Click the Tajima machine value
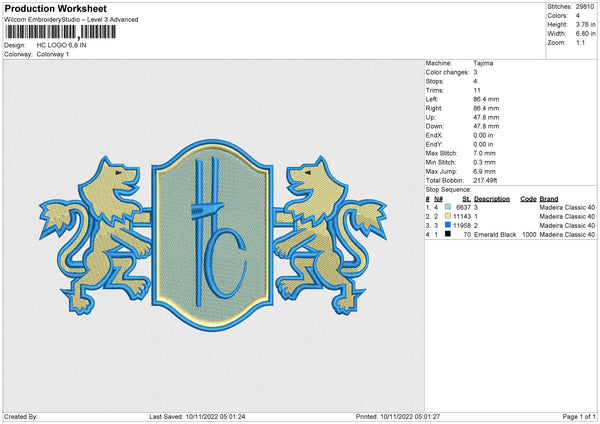This screenshot has width=600, height=424. (x=483, y=63)
